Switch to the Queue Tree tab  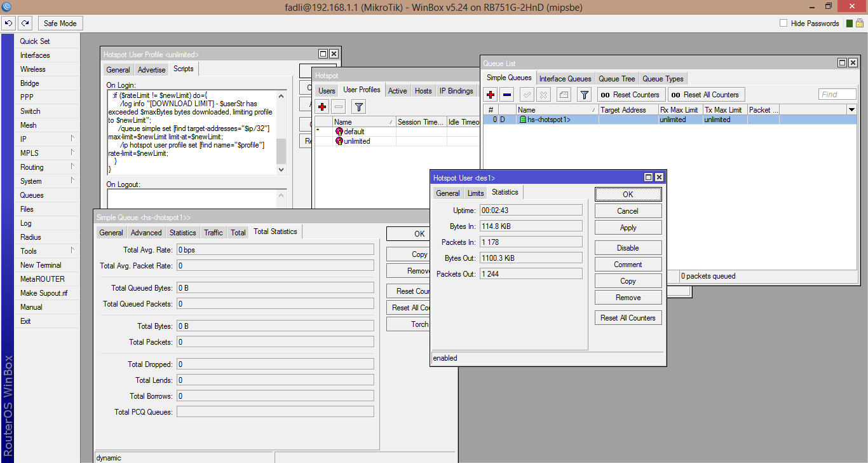pos(616,78)
